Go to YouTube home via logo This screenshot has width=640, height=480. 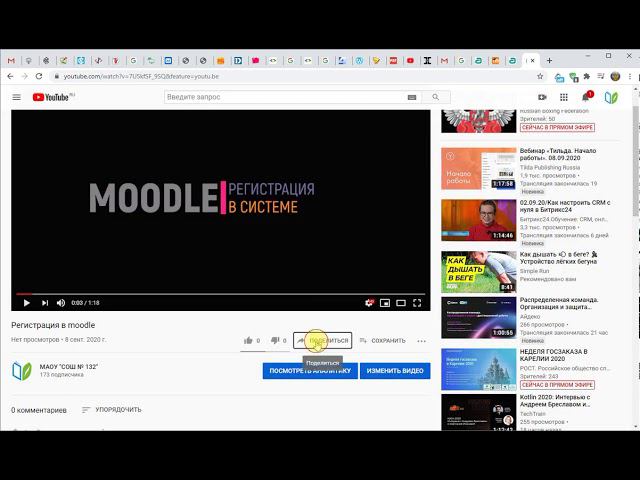point(51,97)
